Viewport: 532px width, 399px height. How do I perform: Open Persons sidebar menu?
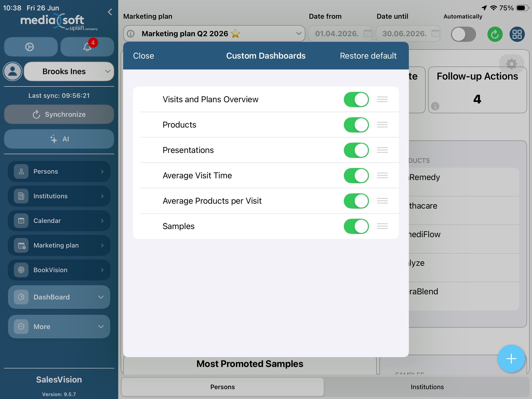coord(59,171)
